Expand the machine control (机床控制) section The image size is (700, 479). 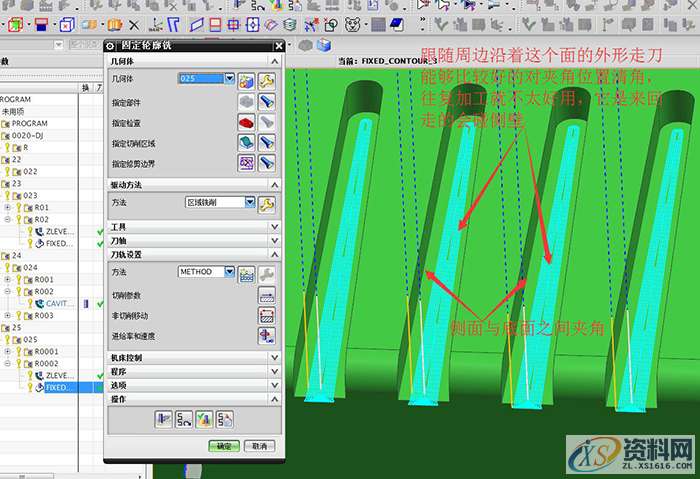point(275,357)
